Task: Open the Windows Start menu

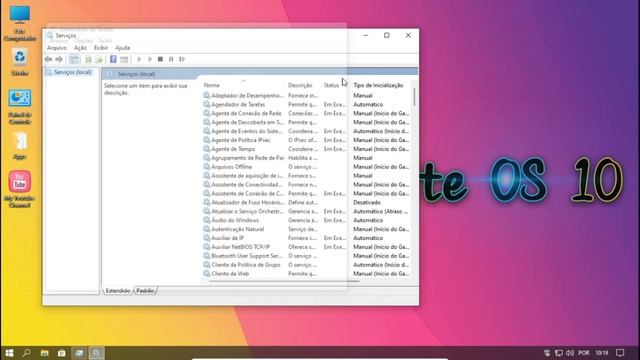Action: click(x=9, y=353)
